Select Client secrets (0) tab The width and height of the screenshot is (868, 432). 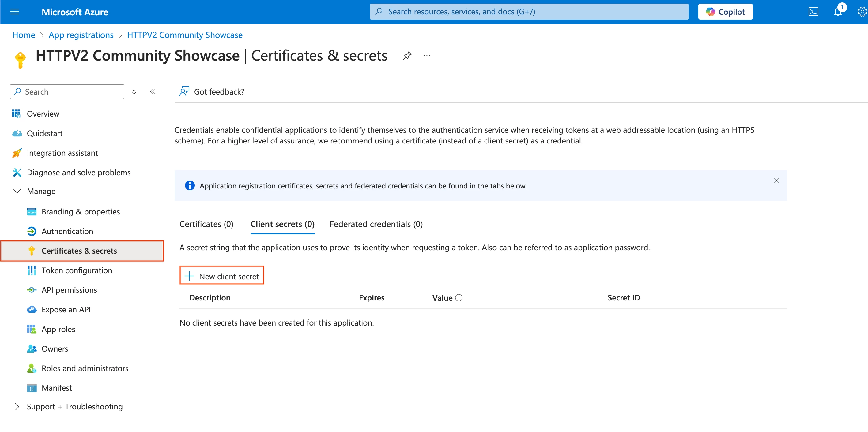coord(282,224)
